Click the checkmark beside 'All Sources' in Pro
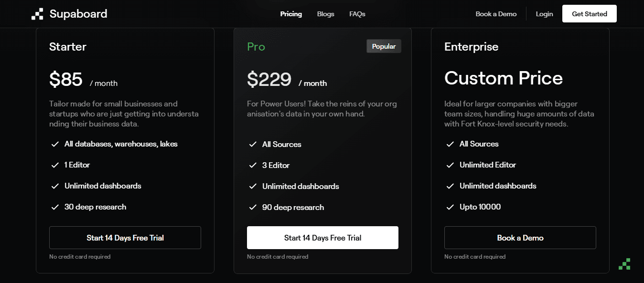Viewport: 644px width, 283px height. pos(253,144)
